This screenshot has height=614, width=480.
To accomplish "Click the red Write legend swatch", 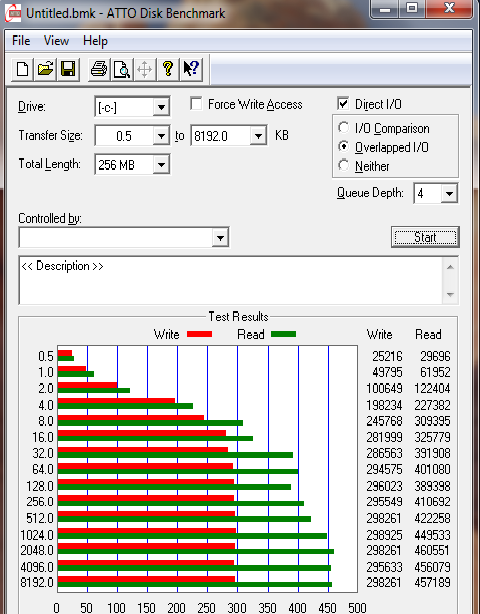I will pos(199,334).
